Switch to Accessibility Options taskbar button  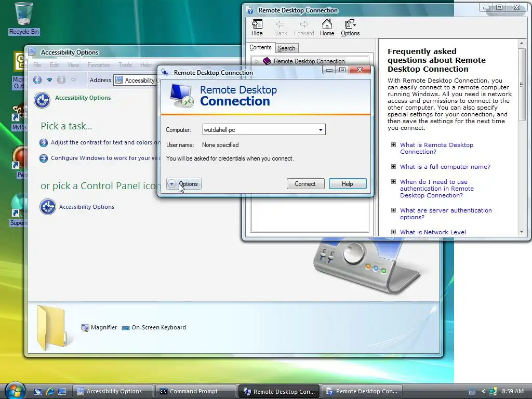(x=113, y=391)
